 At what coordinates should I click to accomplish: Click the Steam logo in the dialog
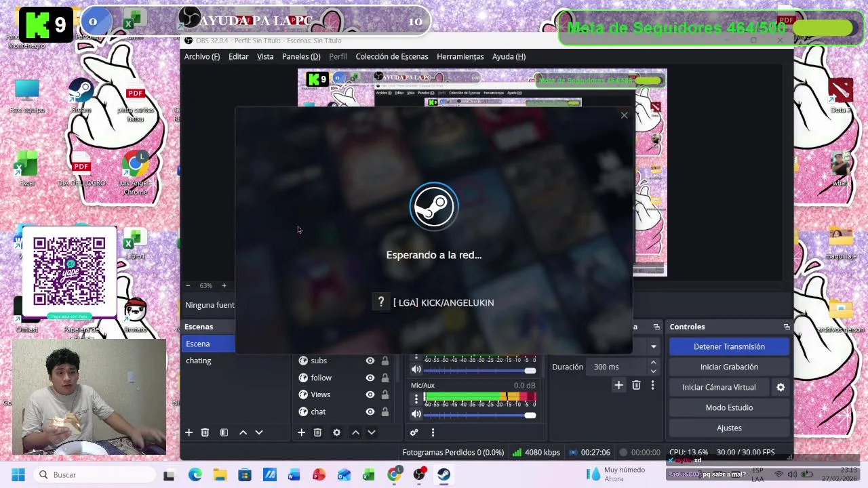[x=434, y=207]
